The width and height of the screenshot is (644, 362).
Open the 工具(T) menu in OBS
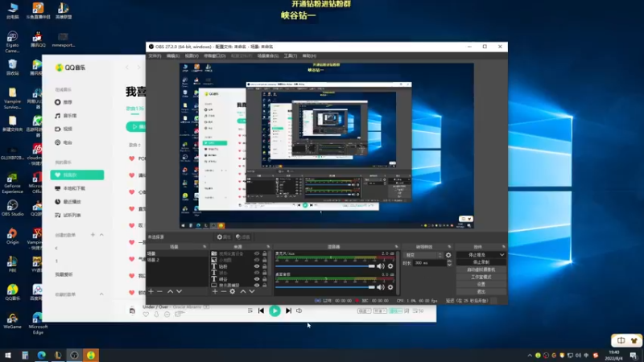[x=291, y=56]
